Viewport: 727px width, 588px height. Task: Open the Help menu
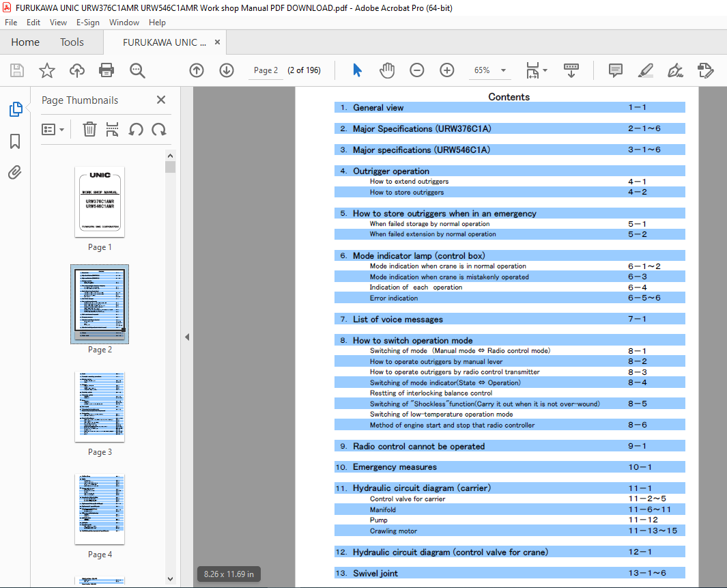click(x=157, y=23)
